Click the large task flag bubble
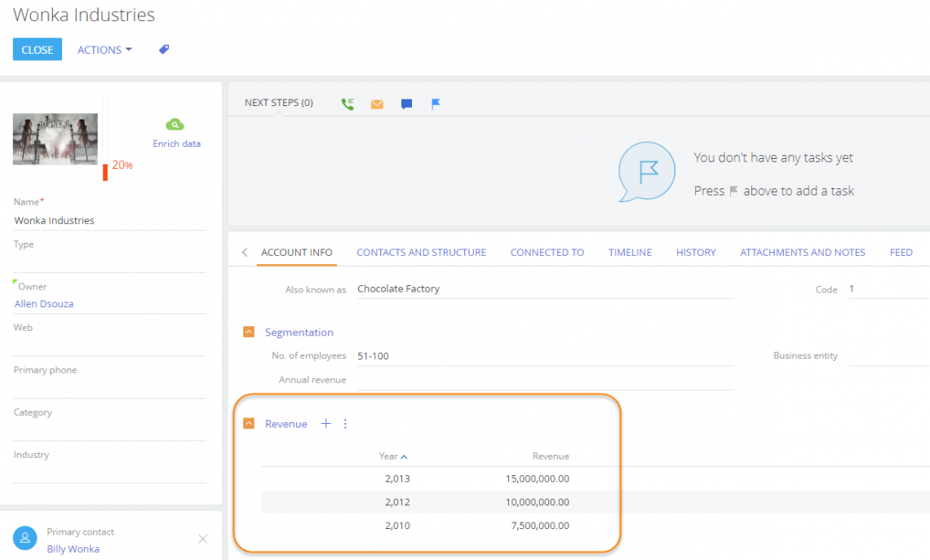 (x=646, y=172)
